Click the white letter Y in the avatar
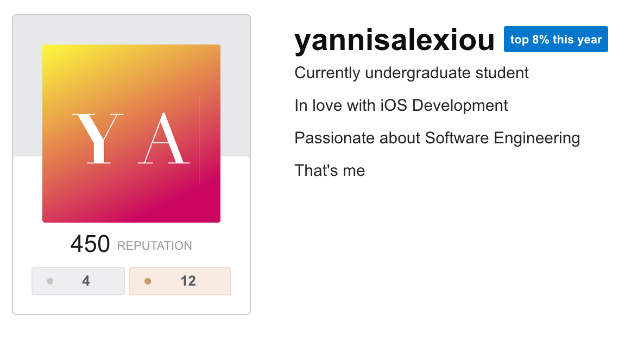Image resolution: width=644 pixels, height=341 pixels. (x=97, y=138)
